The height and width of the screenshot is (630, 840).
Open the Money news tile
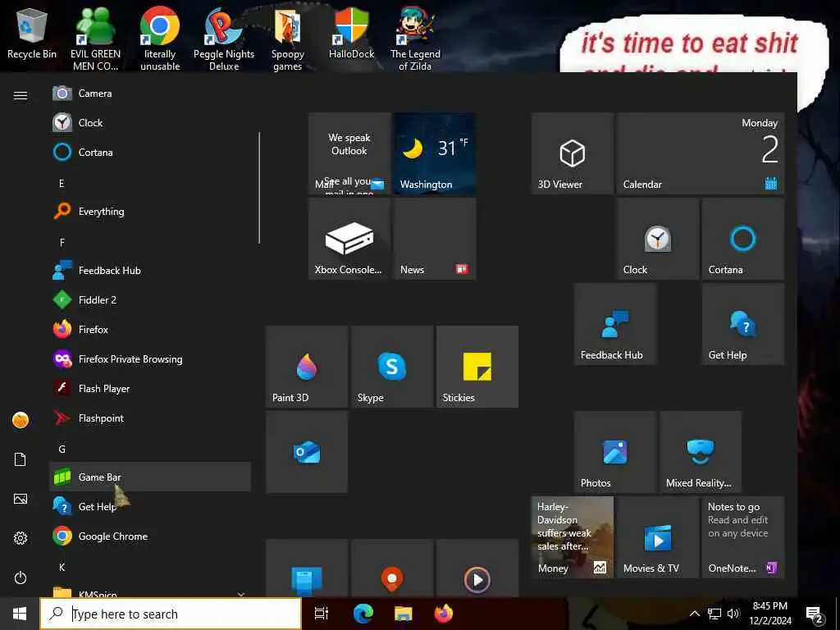point(572,536)
